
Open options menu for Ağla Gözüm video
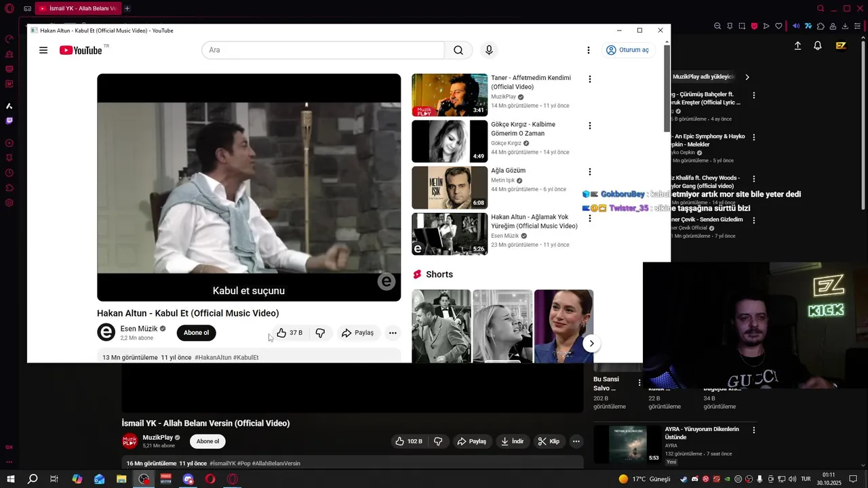(590, 172)
